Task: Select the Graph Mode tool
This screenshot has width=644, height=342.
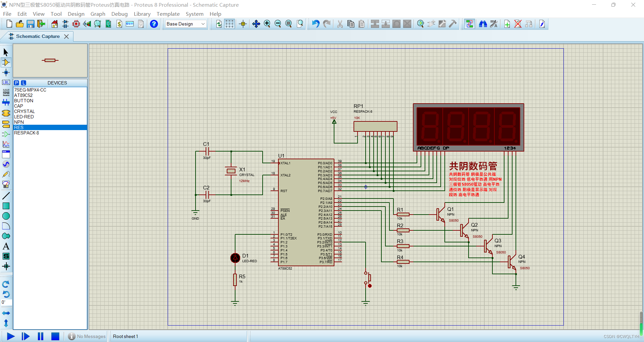Action: click(6, 144)
